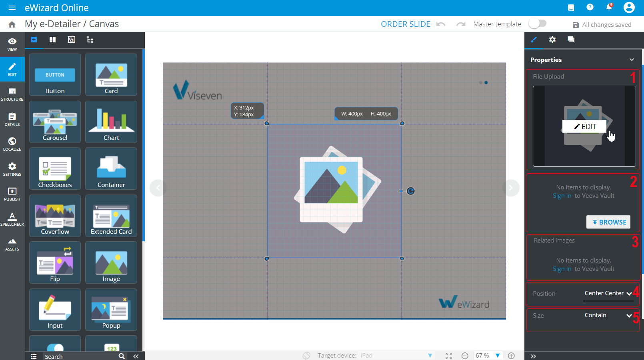Open the Position dropdown

coord(608,293)
